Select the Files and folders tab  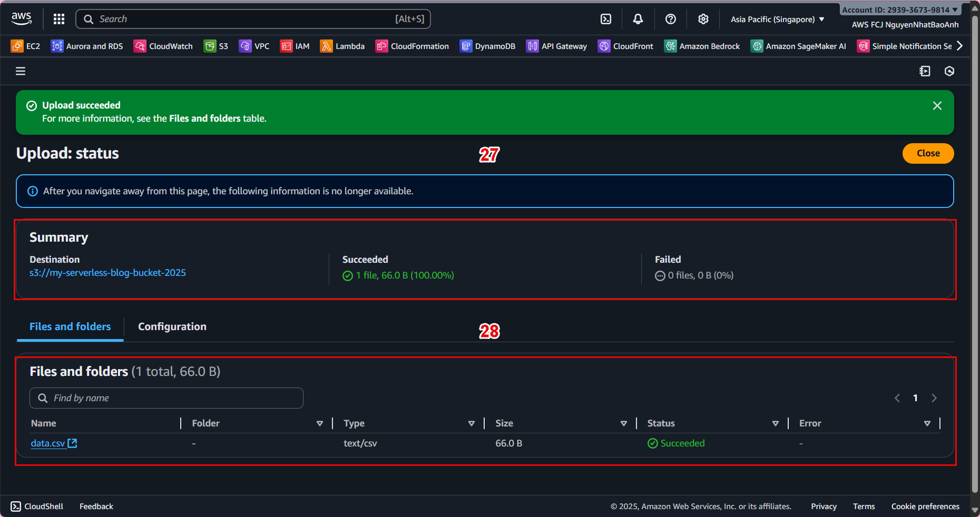70,326
